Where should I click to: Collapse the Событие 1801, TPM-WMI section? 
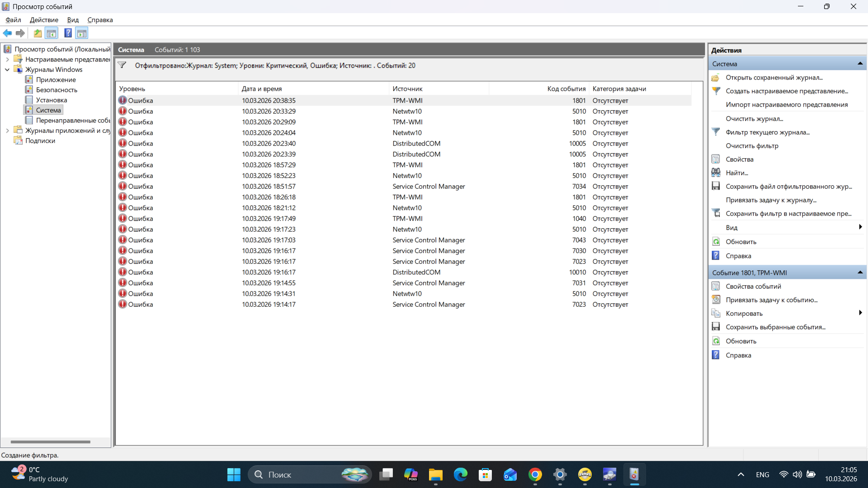[x=860, y=272]
